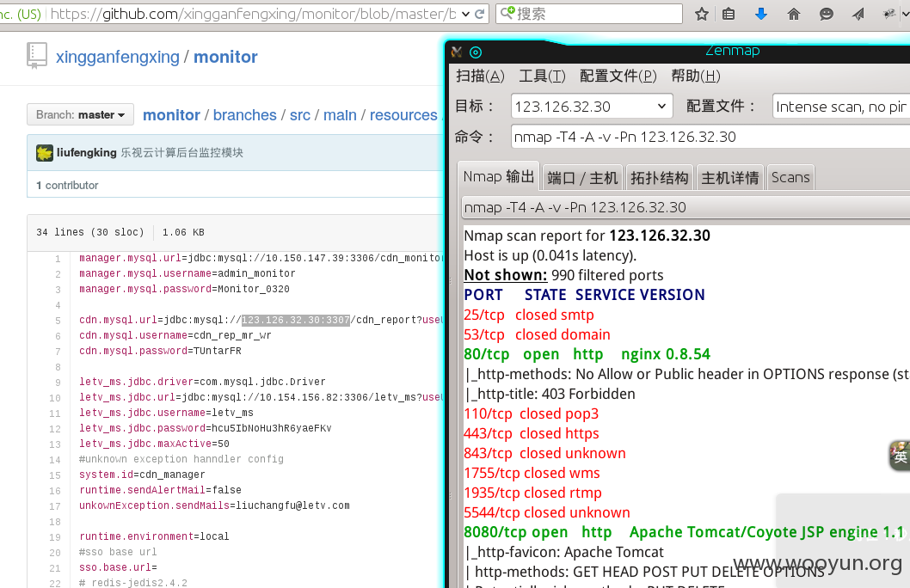Screen dimensions: 910x588
Task: Open the 工具(T) menu in Zenmap
Action: click(x=542, y=76)
